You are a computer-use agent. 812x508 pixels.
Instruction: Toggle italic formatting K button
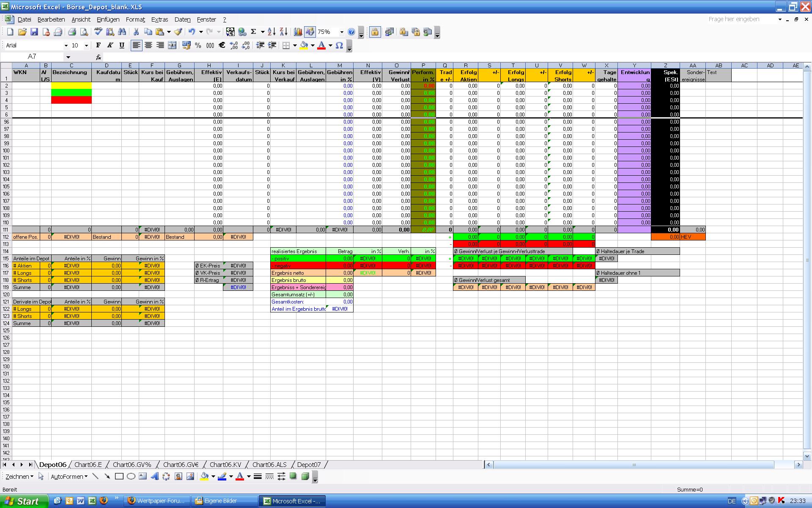coord(110,45)
